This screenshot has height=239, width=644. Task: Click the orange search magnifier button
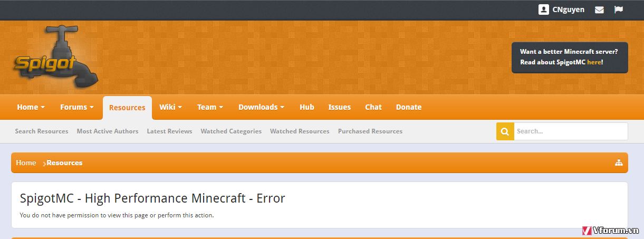[505, 131]
